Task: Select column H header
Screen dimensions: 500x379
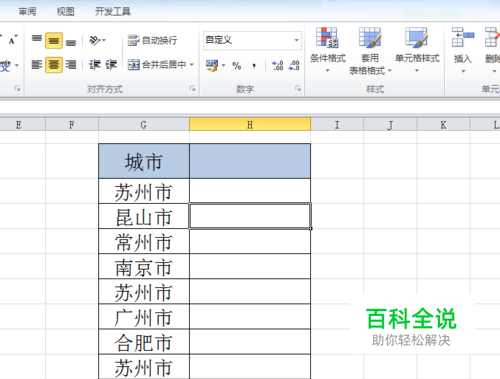Action: tap(250, 125)
